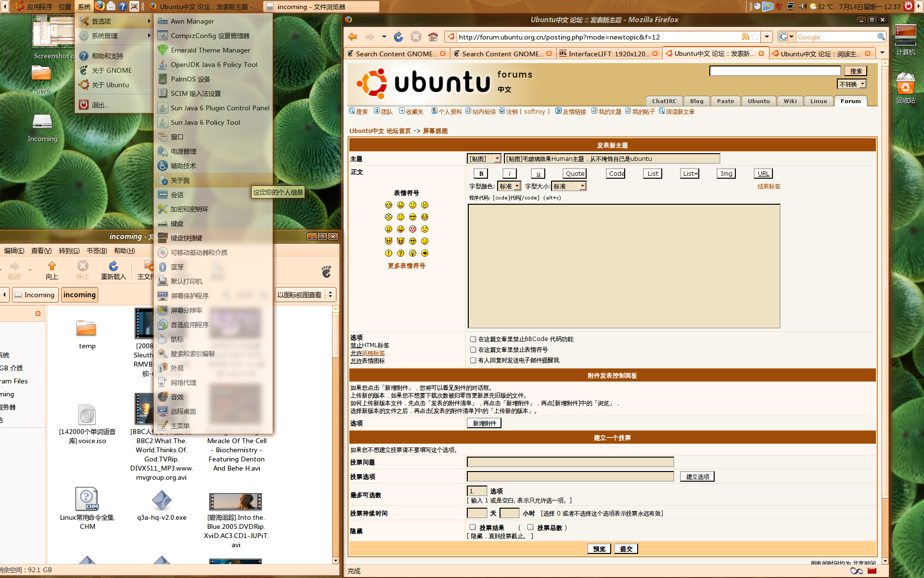Check the hide poll results checkbox

point(473,527)
